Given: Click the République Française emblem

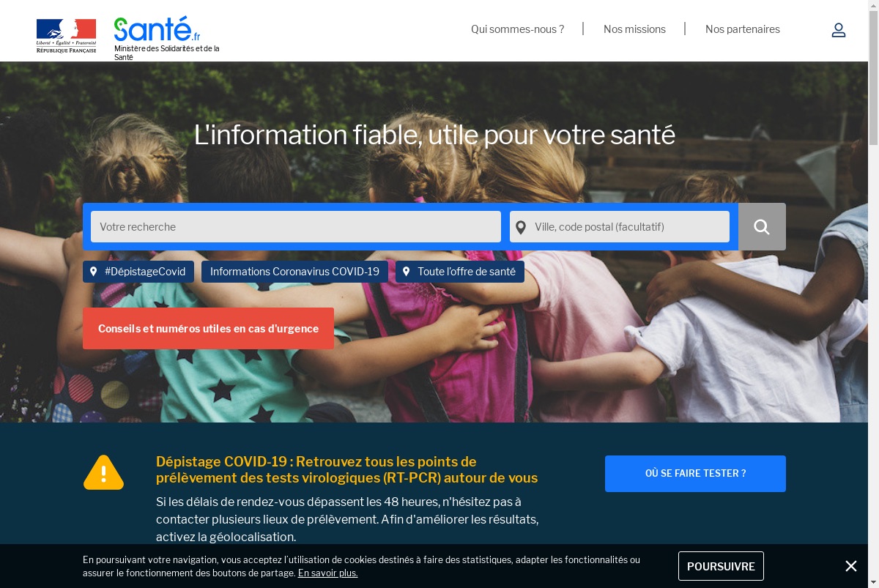Looking at the screenshot, I should [66, 37].
